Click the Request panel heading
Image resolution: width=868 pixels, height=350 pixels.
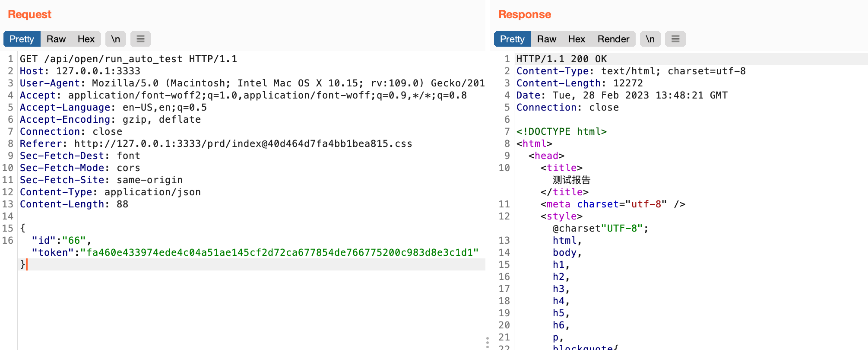point(30,14)
